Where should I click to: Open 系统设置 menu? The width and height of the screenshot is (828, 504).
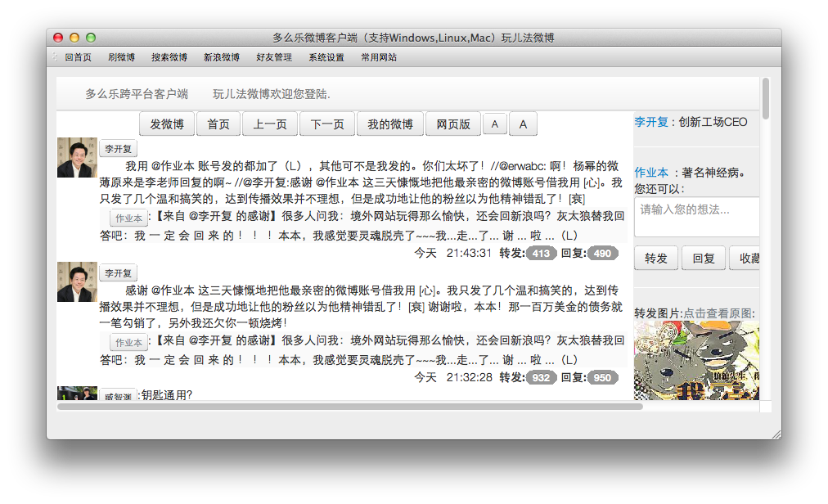(326, 57)
